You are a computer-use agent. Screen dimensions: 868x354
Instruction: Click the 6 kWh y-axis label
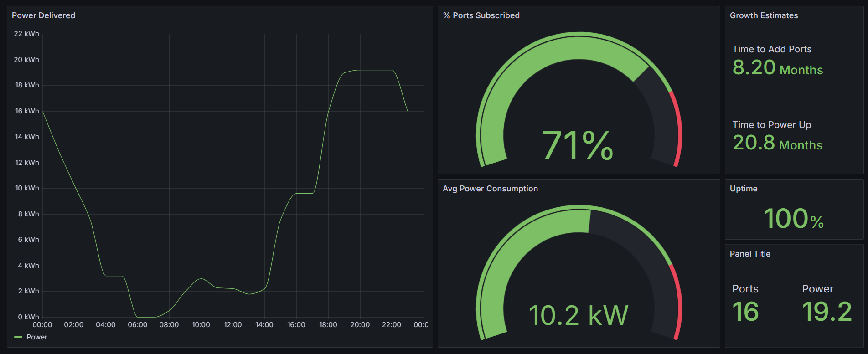coord(29,240)
